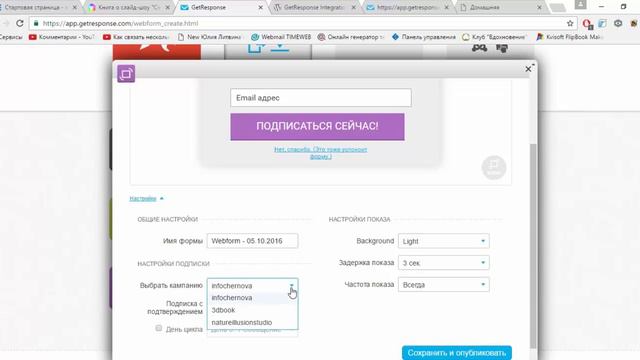640x360 pixels.
Task: Open the Webmail TIMEWEB bookmark
Action: [281, 37]
